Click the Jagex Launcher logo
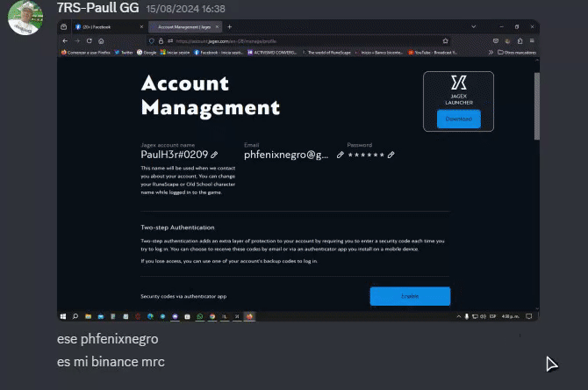The height and width of the screenshot is (390, 588). (459, 83)
